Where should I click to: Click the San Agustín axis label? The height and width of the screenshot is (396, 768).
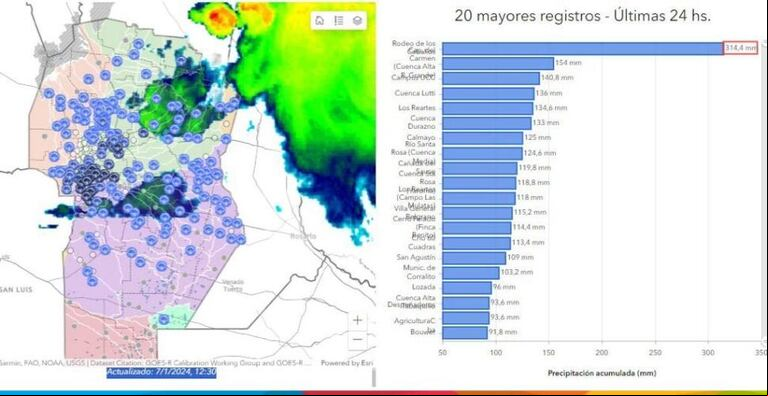[x=416, y=257]
